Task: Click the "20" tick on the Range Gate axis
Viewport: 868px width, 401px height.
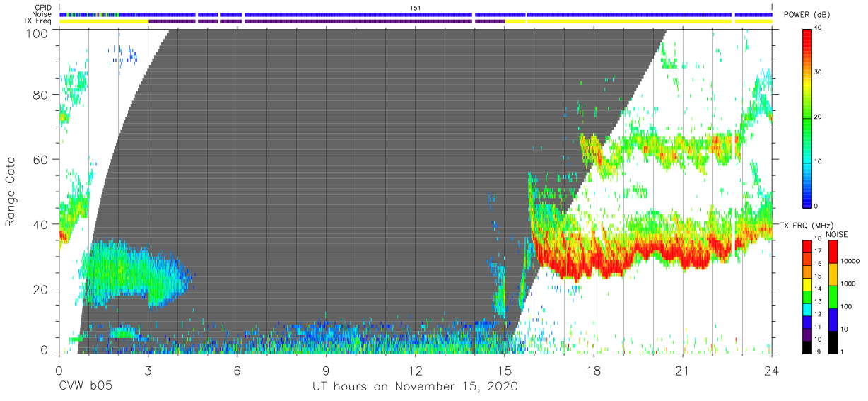Action: tap(41, 289)
